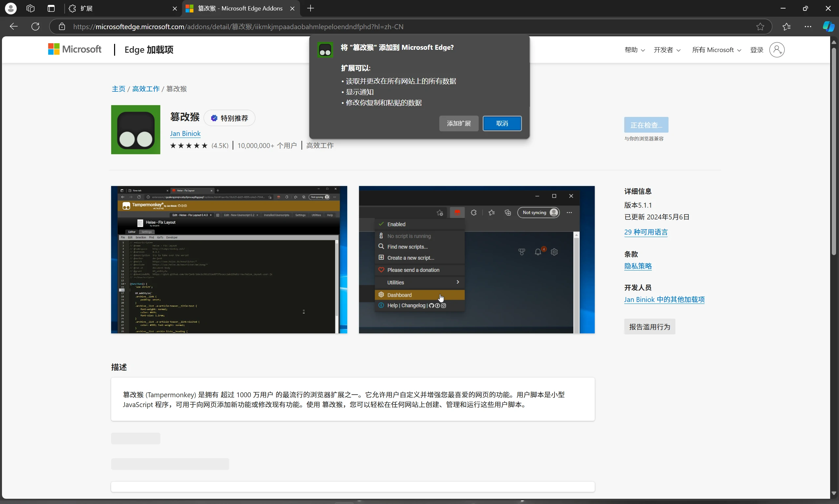Image resolution: width=839 pixels, height=504 pixels.
Task: Open the browser profile avatar icon
Action: (x=11, y=9)
